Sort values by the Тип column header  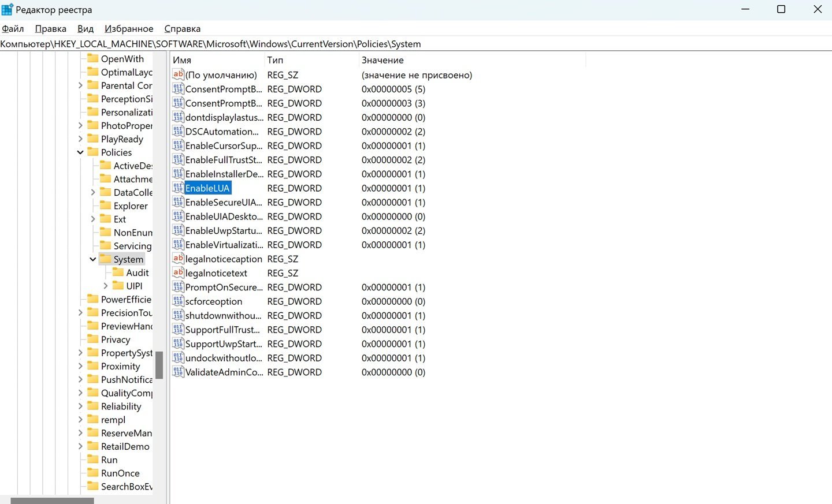point(311,60)
